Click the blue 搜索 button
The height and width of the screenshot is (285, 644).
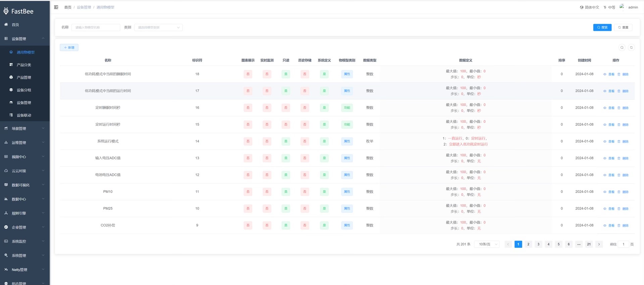coord(602,27)
